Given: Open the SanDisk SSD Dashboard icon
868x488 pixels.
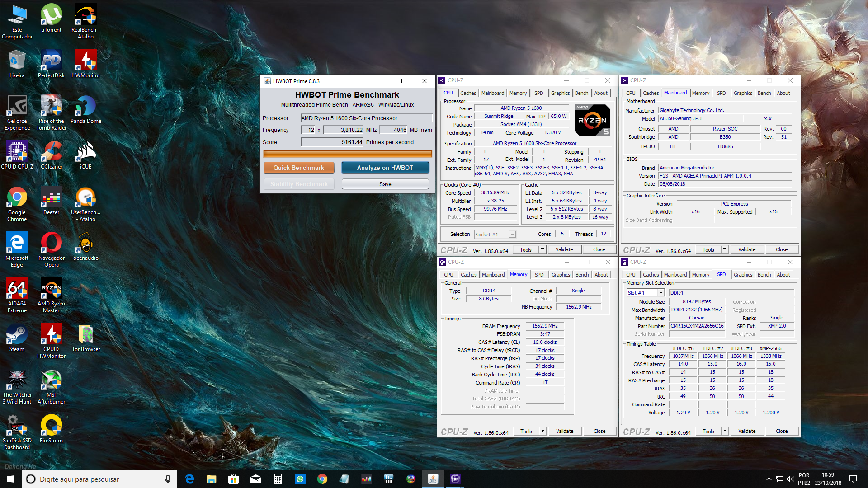Looking at the screenshot, I should point(17,432).
